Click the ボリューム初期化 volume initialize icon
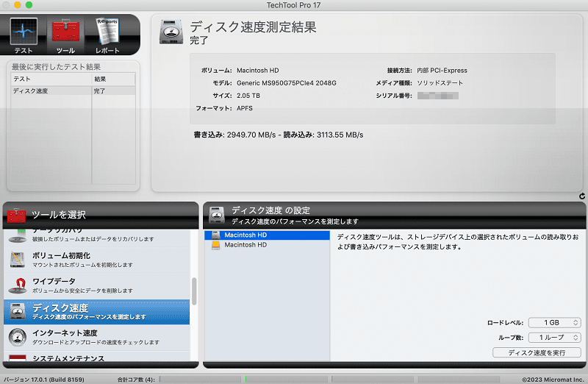 tap(17, 260)
